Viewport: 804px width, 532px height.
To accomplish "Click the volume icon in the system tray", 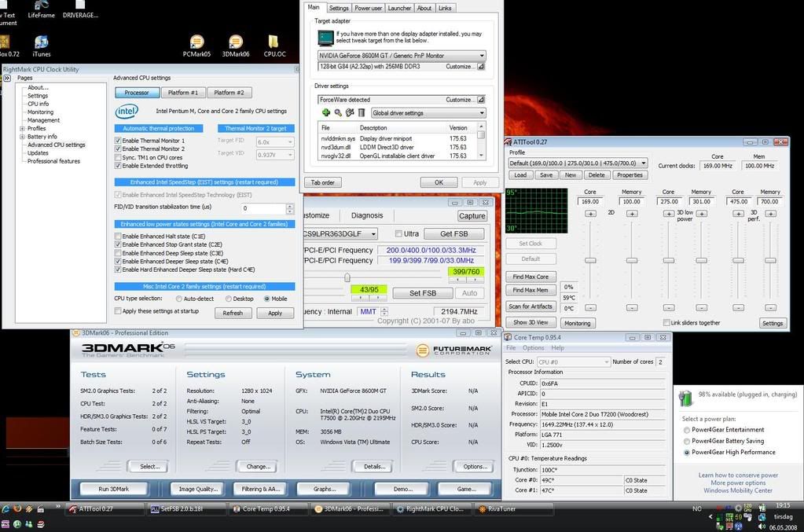I will coord(762,526).
